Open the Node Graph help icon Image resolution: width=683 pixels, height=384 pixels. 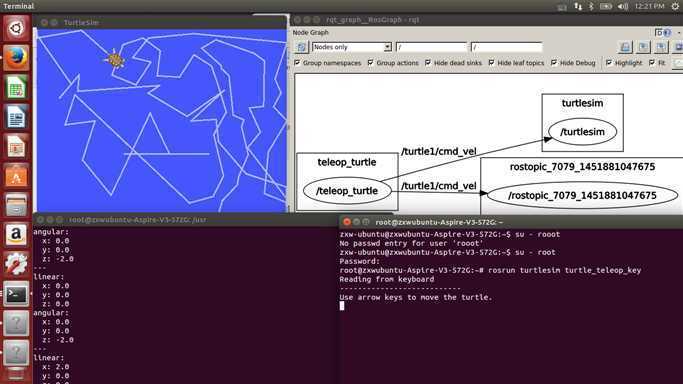(x=667, y=33)
